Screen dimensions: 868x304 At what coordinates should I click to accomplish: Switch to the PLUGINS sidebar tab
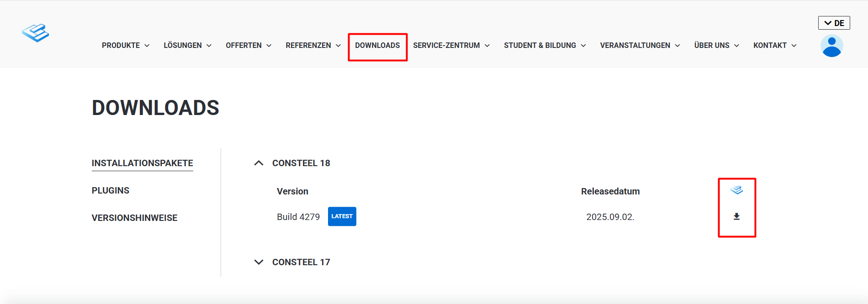(x=111, y=191)
